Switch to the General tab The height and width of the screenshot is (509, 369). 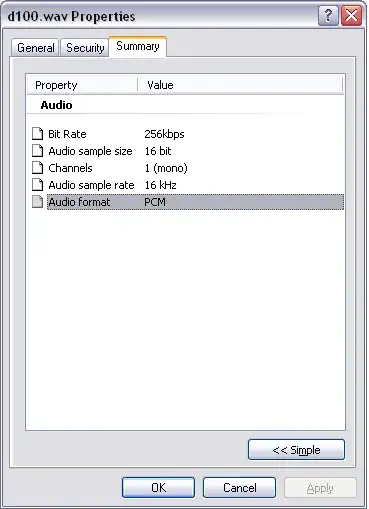coord(35,48)
